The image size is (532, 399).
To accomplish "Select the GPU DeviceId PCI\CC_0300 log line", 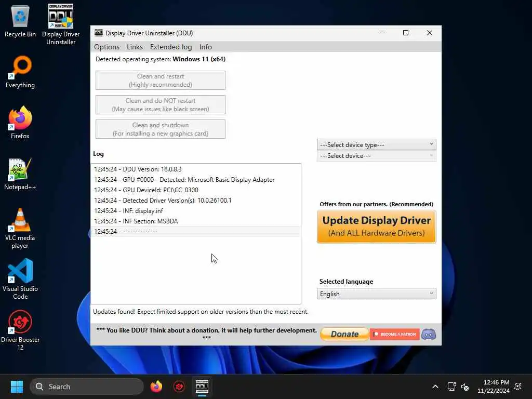I will click(196, 190).
